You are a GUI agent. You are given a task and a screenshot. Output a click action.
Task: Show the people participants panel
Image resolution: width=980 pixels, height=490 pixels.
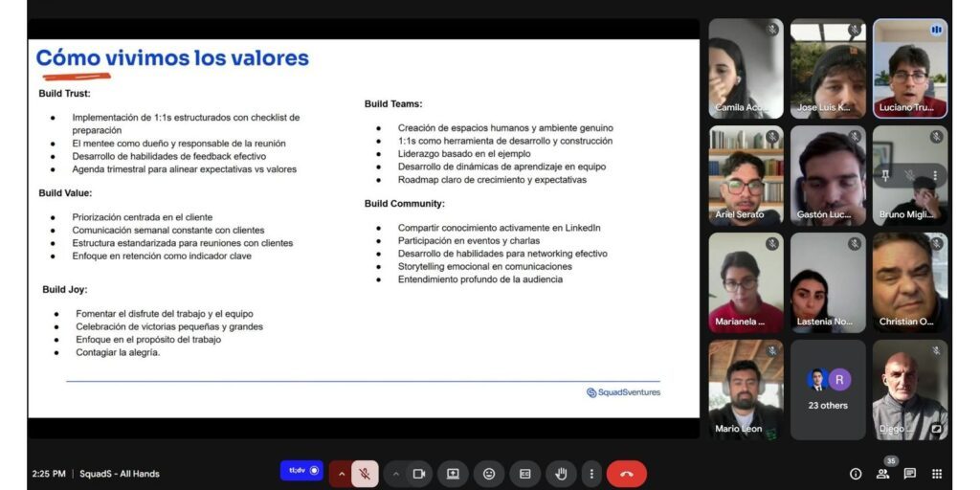pos(882,474)
